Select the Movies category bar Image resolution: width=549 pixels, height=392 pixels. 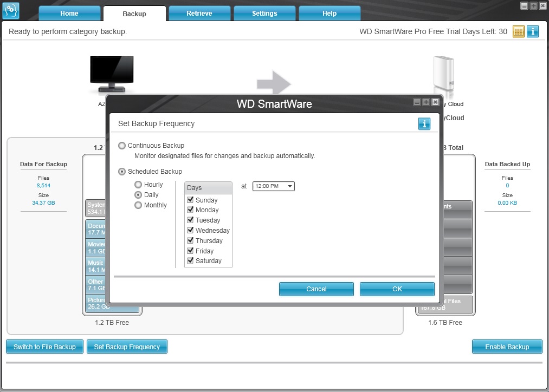96,247
